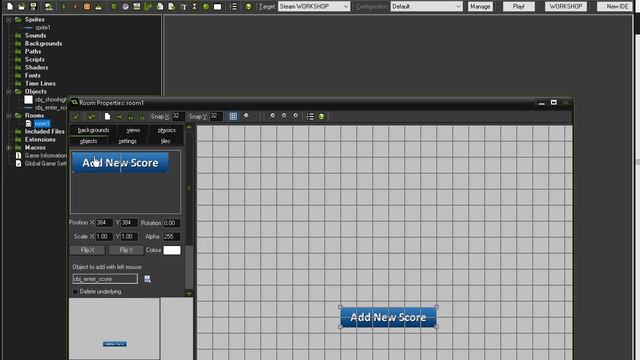640x360 pixels.
Task: Switch to the views tab
Action: click(133, 131)
